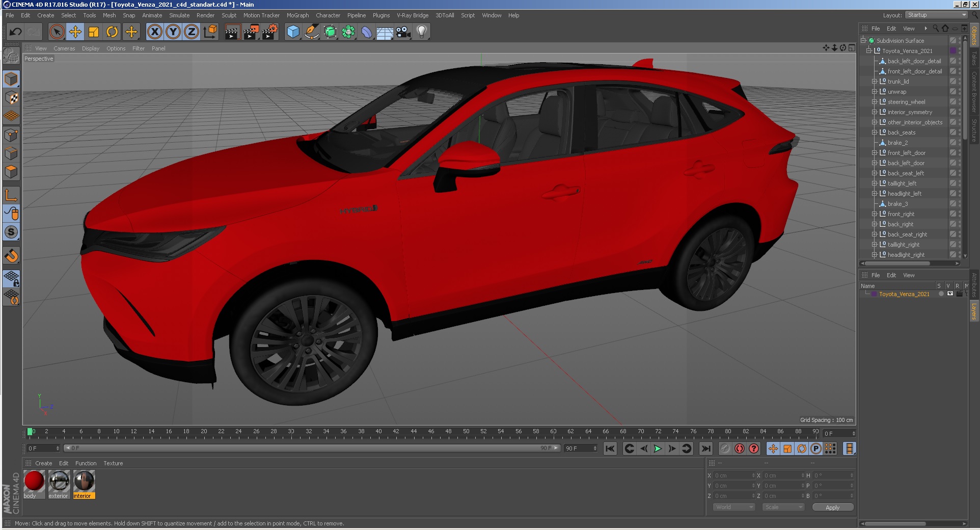Click the Subdivision Surface generator icon
Viewport: 980px width, 530px height.
[x=330, y=32]
